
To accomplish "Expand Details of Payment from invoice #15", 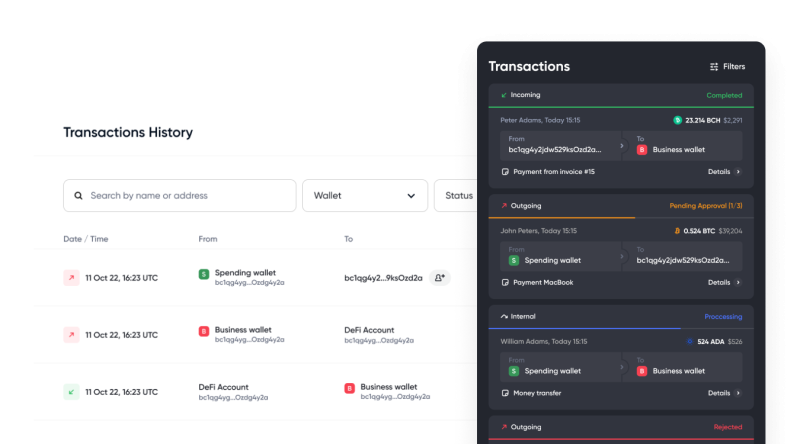I will click(x=724, y=172).
